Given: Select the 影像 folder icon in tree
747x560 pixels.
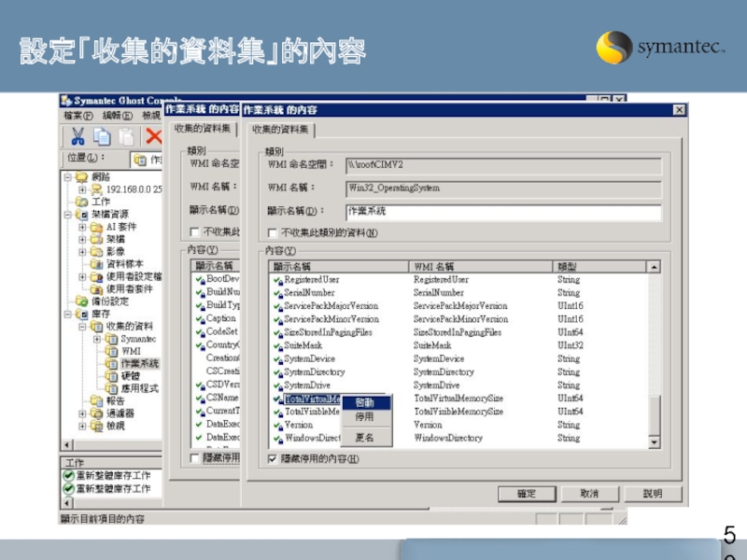Looking at the screenshot, I should 96,251.
